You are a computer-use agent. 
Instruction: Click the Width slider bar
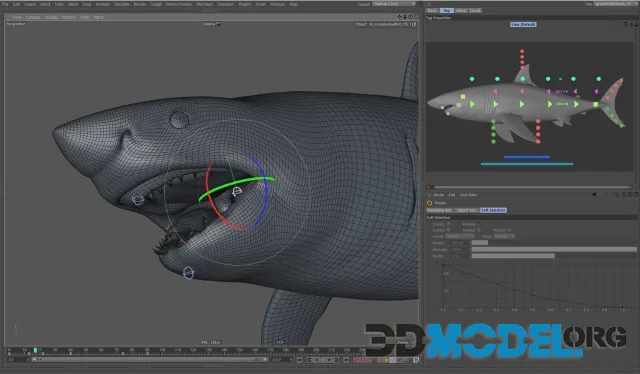(x=554, y=256)
